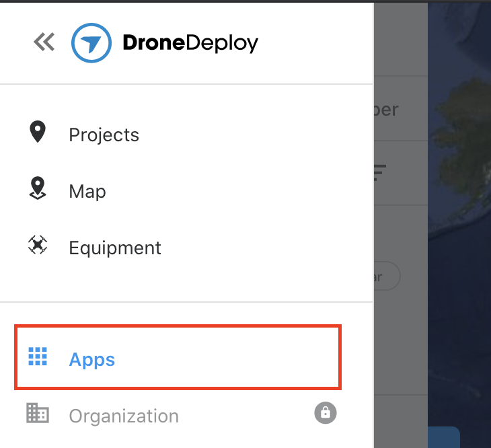
Task: Click the DroneDeploy wordmark text
Action: tap(190, 43)
